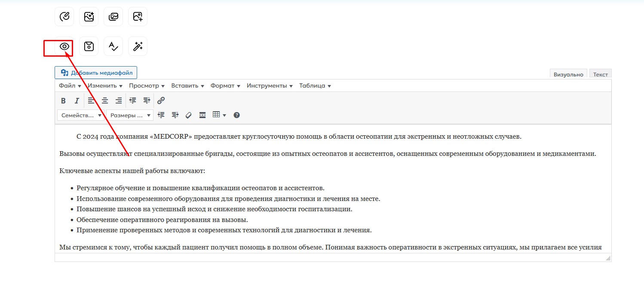Click the image with sparkles icon
The width and height of the screenshot is (644, 298).
(x=89, y=17)
